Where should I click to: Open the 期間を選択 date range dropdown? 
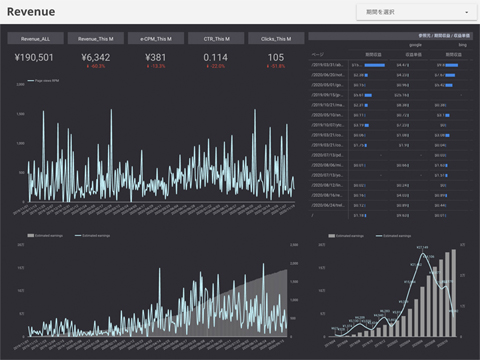(x=417, y=12)
